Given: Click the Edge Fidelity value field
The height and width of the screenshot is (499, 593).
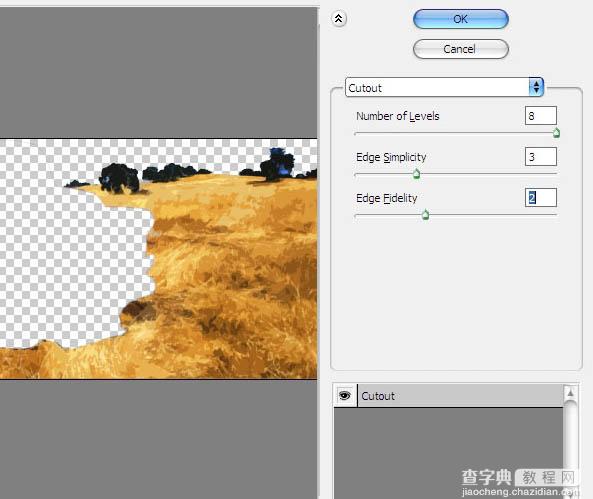Looking at the screenshot, I should click(x=541, y=197).
